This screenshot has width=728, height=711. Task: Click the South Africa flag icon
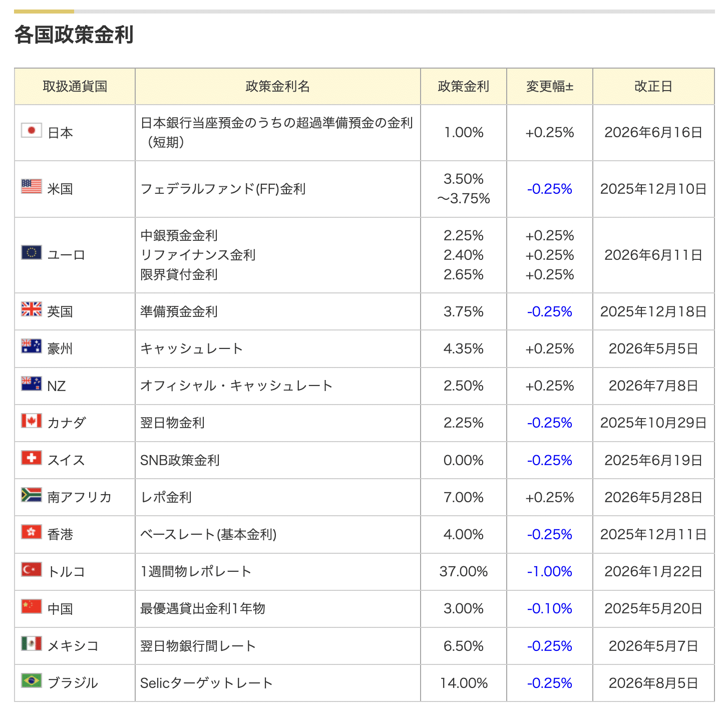tap(32, 495)
